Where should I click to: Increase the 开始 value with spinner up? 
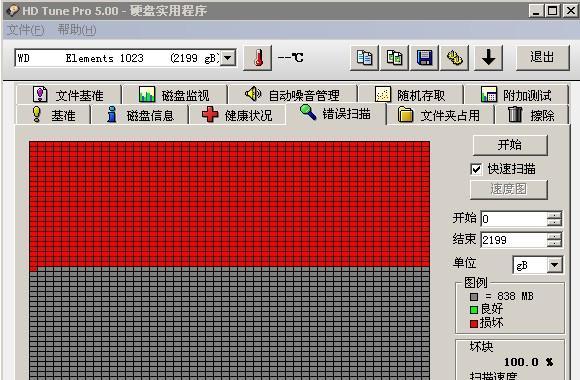point(554,215)
